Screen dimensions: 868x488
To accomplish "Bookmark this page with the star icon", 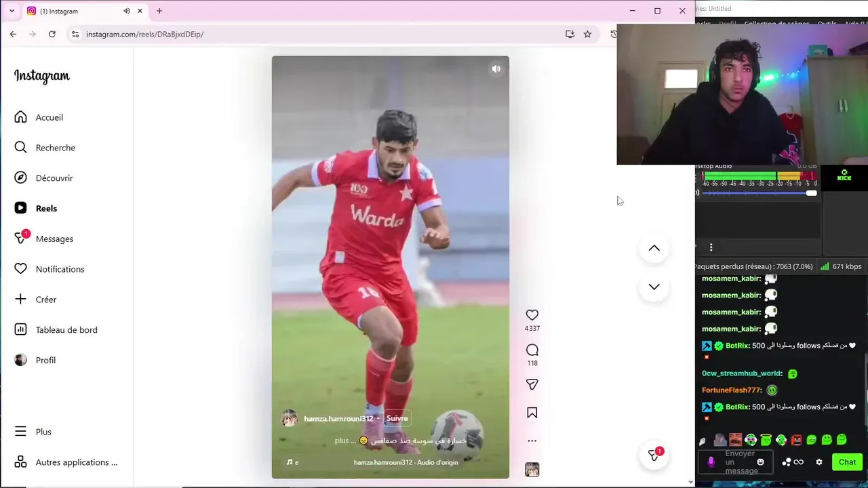I will click(587, 34).
